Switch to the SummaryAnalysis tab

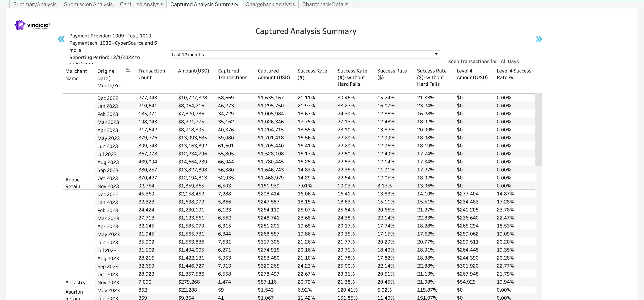[x=35, y=4]
